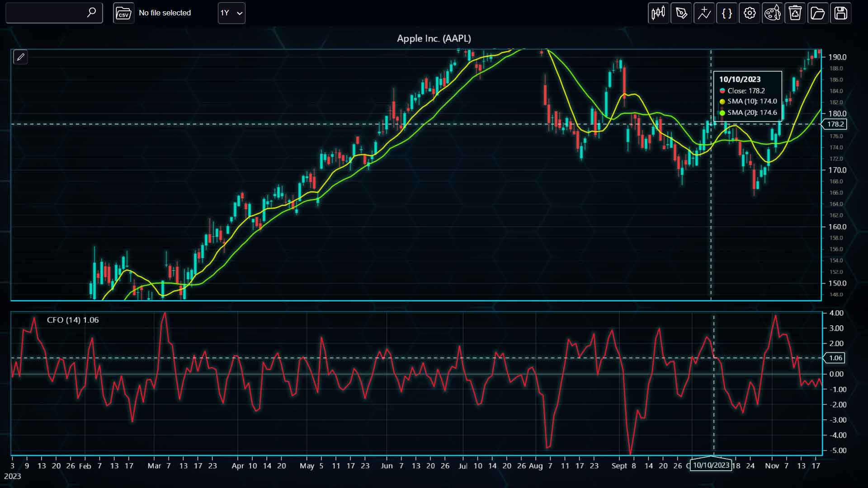Click the add indicator icon
Image resolution: width=868 pixels, height=488 pixels.
coord(704,13)
